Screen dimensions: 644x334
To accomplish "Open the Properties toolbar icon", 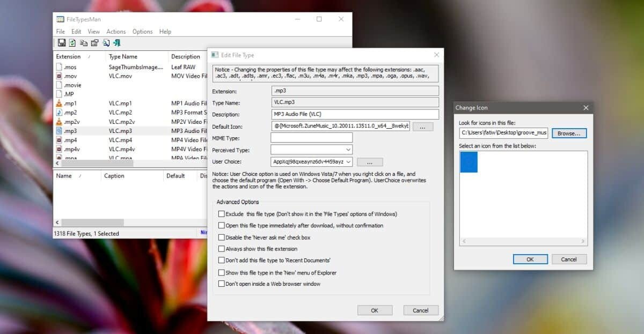I will (x=94, y=43).
